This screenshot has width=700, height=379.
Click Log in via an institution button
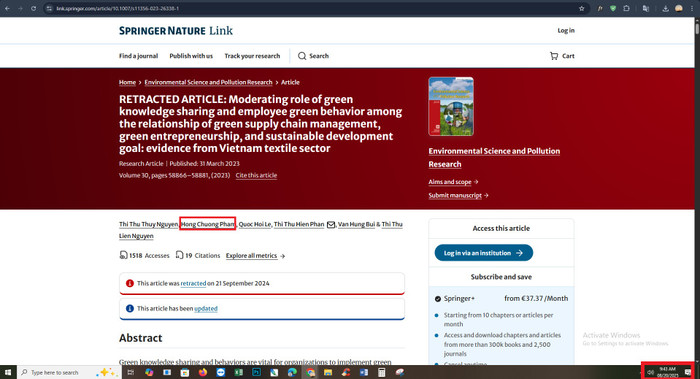[483, 253]
